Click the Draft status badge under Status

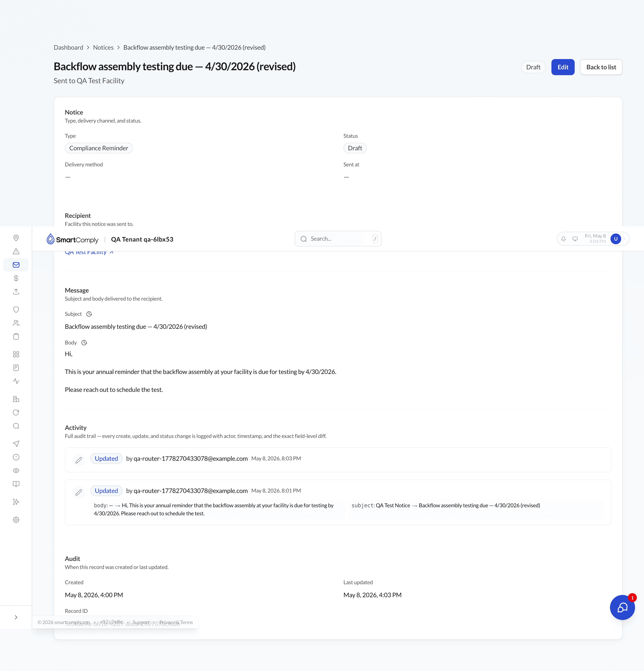click(x=355, y=148)
